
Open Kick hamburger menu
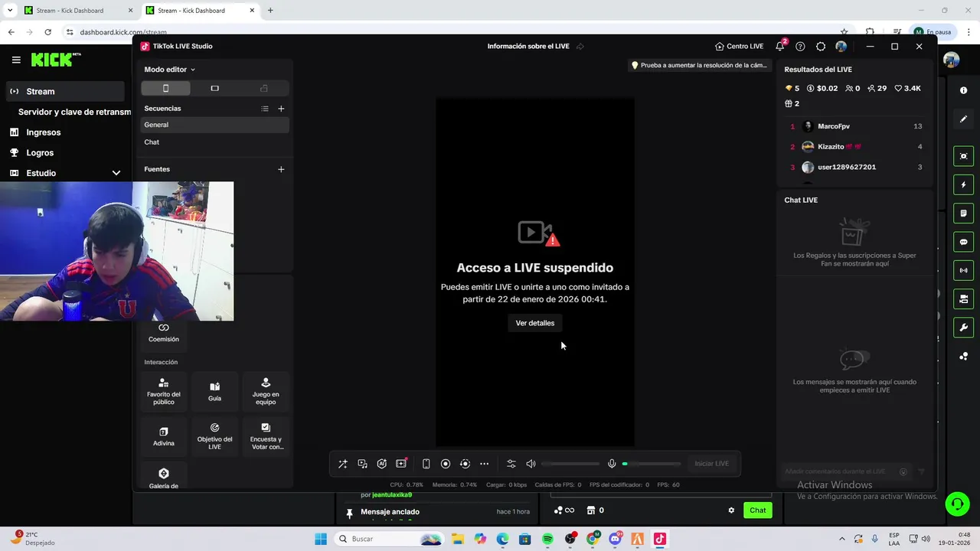pos(16,60)
